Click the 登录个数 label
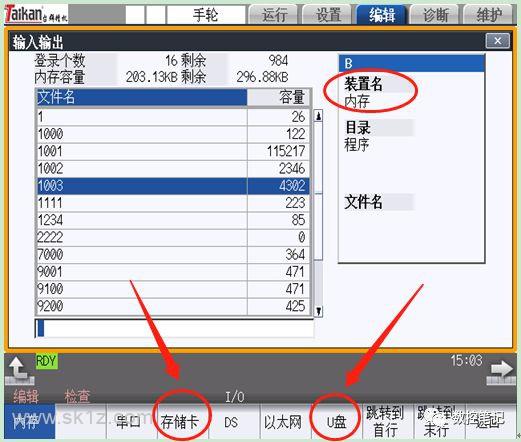This screenshot has height=442, width=521. 60,61
